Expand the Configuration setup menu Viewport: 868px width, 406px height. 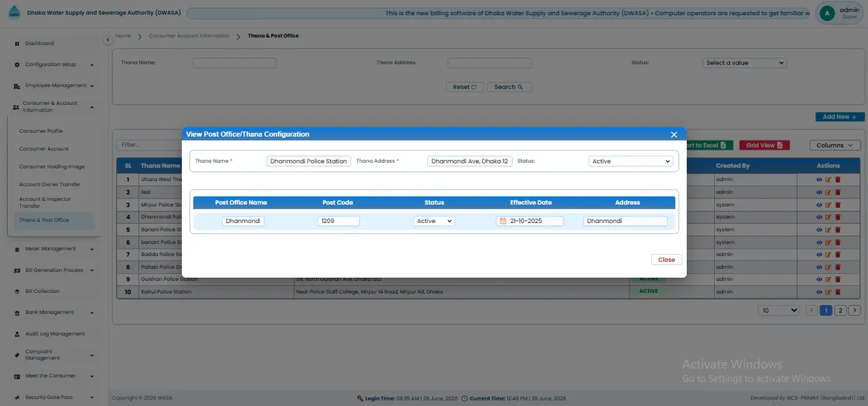pyautogui.click(x=54, y=64)
